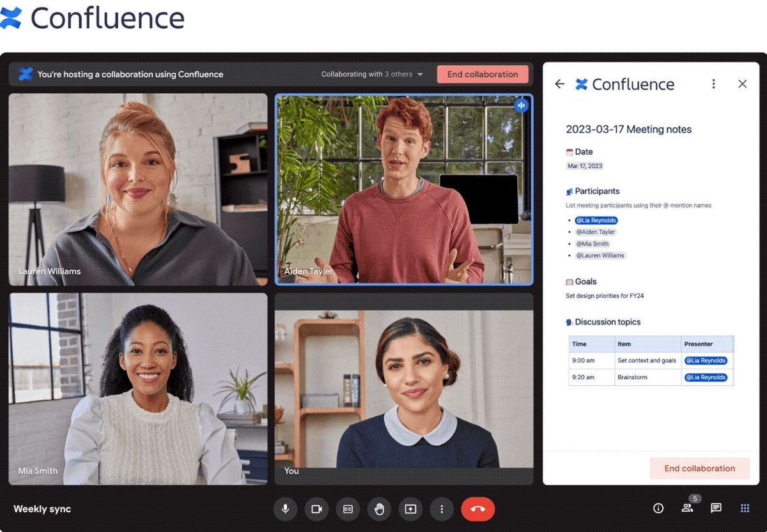The image size is (767, 532).
Task: Close the Confluence side panel
Action: tap(742, 84)
